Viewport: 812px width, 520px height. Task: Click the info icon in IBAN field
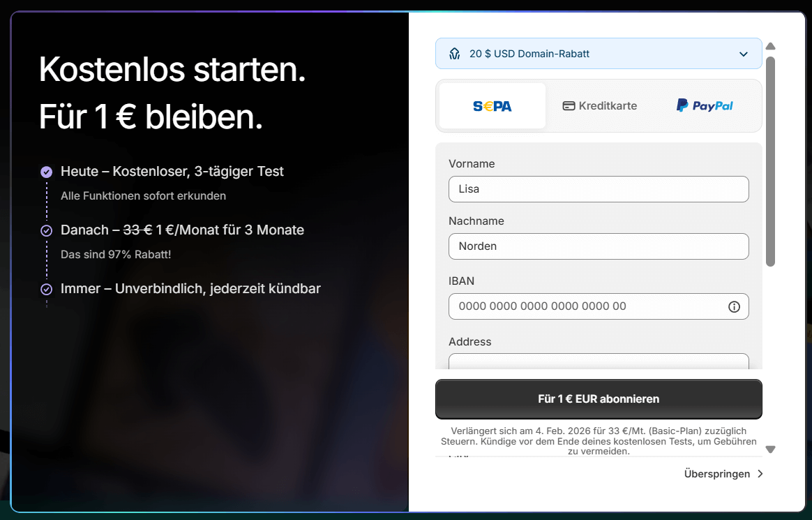734,306
